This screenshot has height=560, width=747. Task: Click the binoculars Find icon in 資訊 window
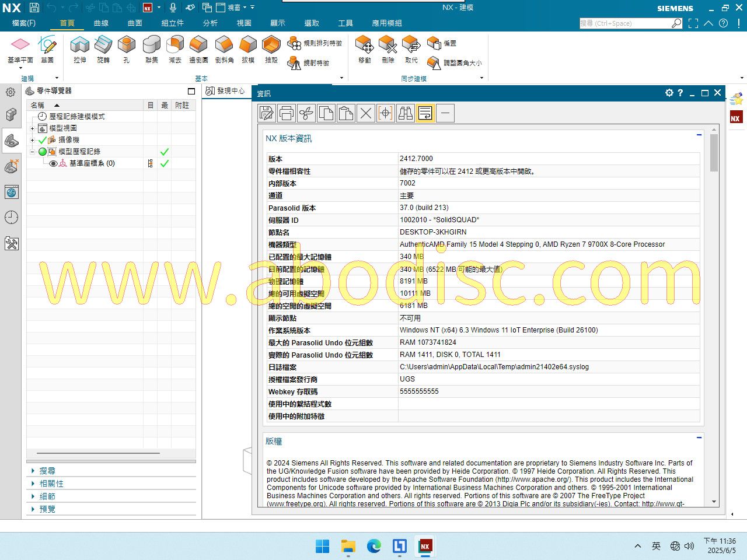point(406,113)
